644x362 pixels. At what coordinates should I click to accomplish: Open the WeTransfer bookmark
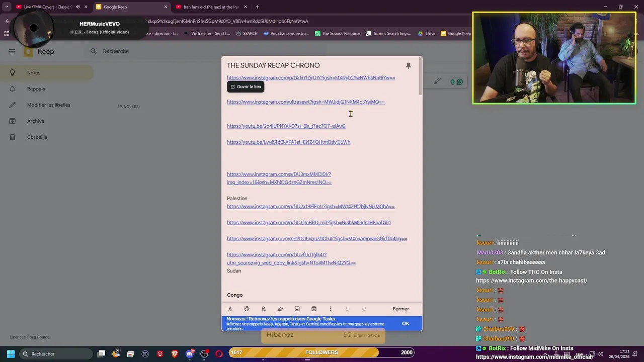click(x=207, y=34)
